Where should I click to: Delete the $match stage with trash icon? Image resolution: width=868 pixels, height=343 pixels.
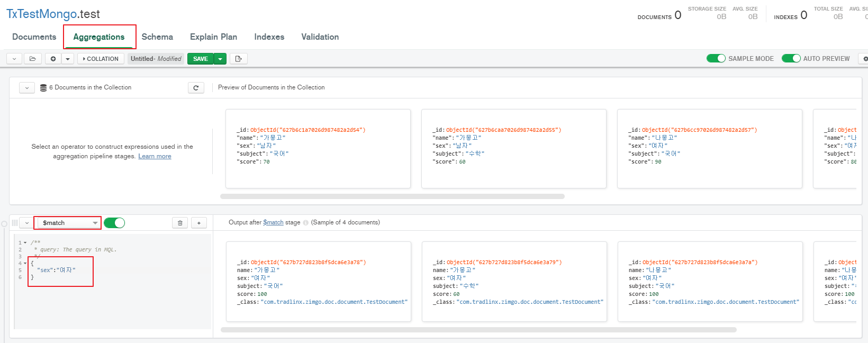(180, 223)
